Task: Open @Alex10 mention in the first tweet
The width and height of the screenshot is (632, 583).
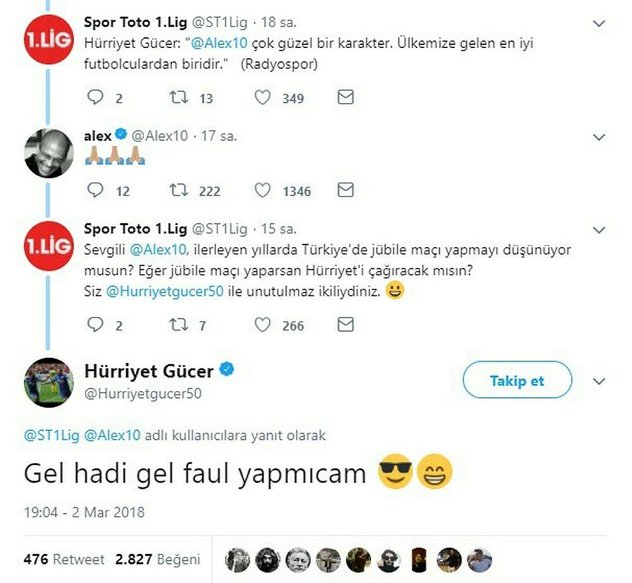Action: (219, 43)
